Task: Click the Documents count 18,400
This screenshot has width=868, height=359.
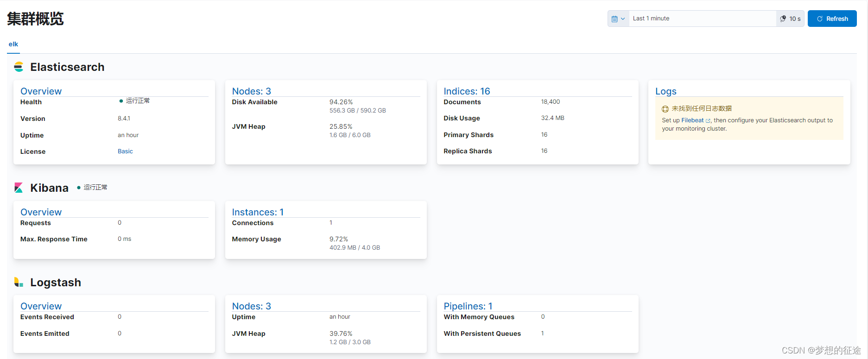Action: coord(551,102)
